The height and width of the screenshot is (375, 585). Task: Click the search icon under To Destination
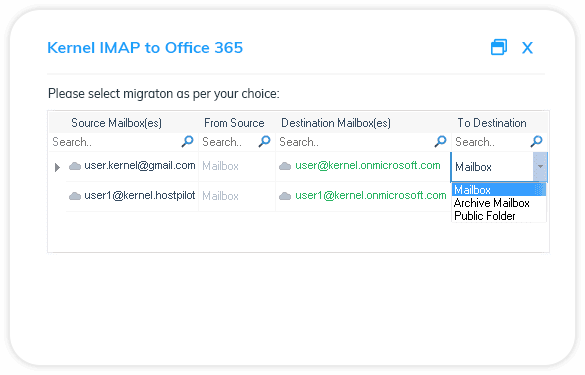(536, 141)
